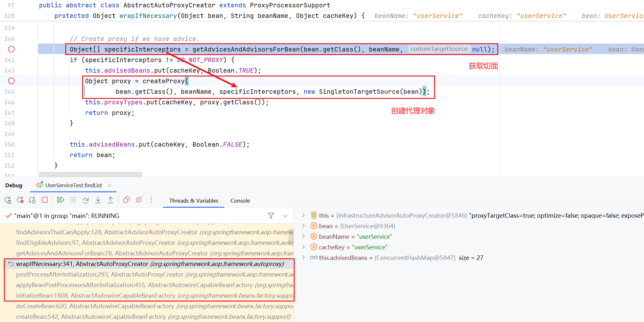This screenshot has height=322, width=644.
Task: Click the frames filter funnel icon
Action: (271, 216)
